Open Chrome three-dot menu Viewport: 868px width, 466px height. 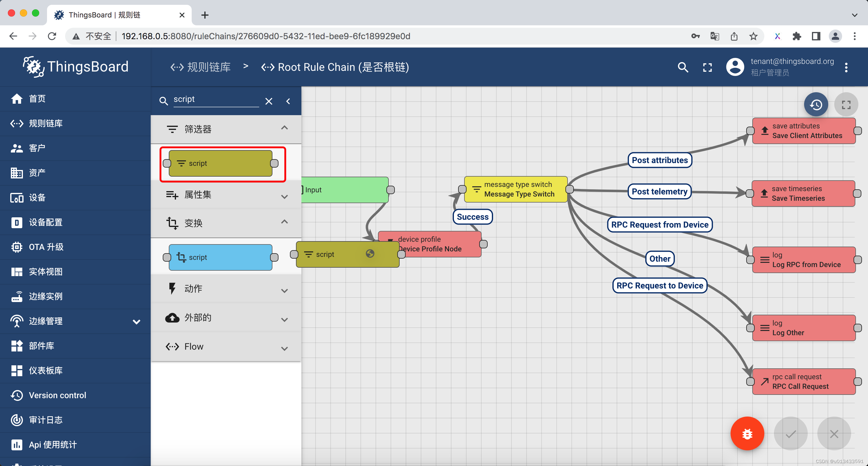854,36
